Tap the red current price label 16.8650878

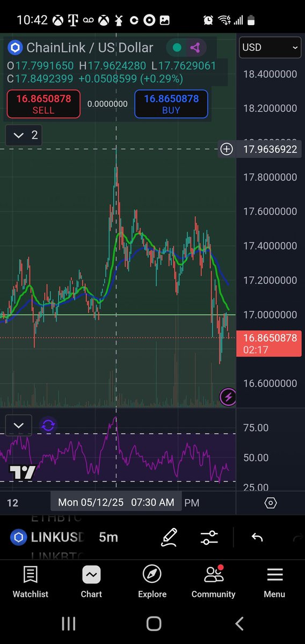pyautogui.click(x=270, y=344)
